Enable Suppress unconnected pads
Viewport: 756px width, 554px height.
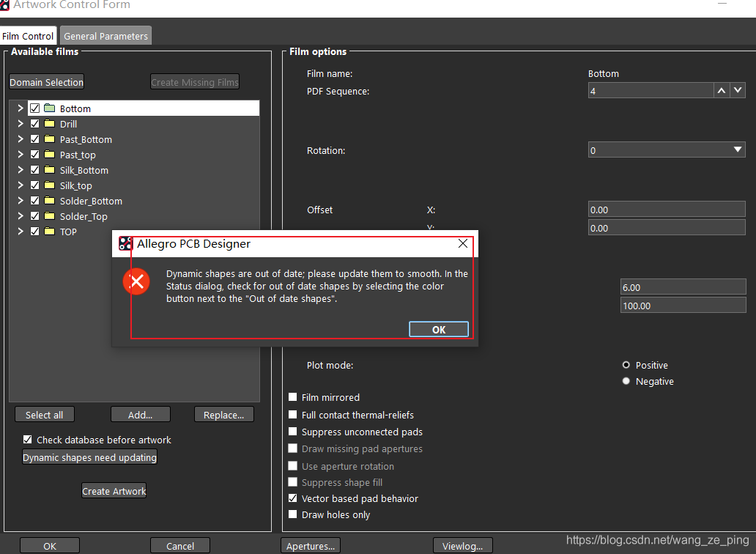coord(293,432)
